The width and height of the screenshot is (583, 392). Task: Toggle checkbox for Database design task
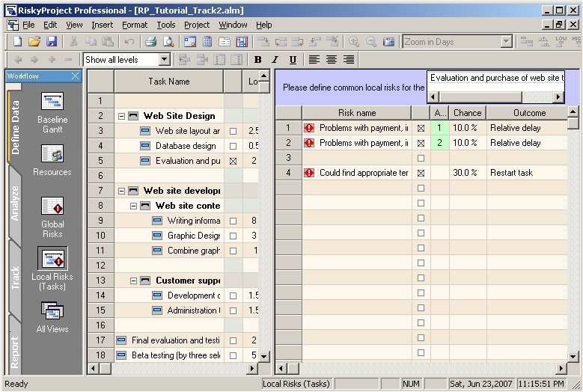(x=233, y=146)
